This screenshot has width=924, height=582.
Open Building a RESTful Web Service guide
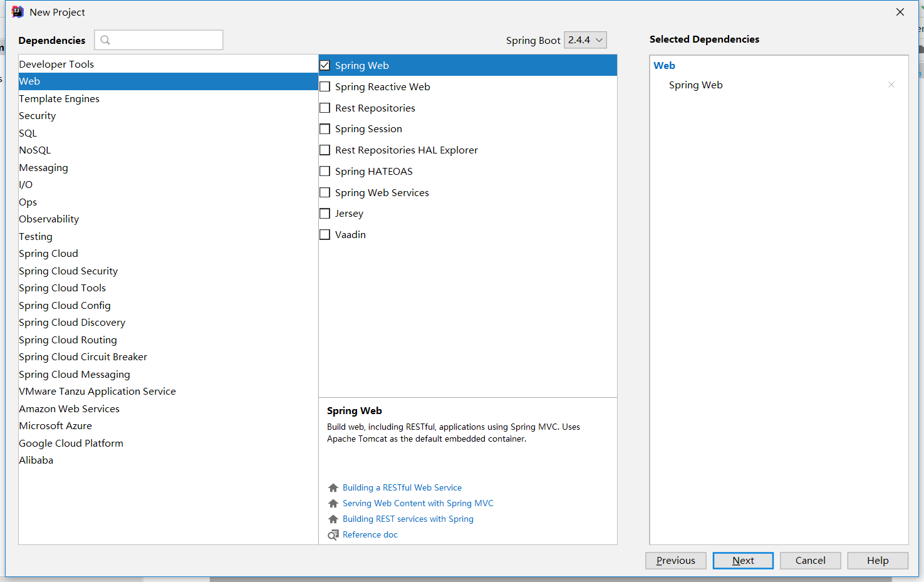point(402,487)
